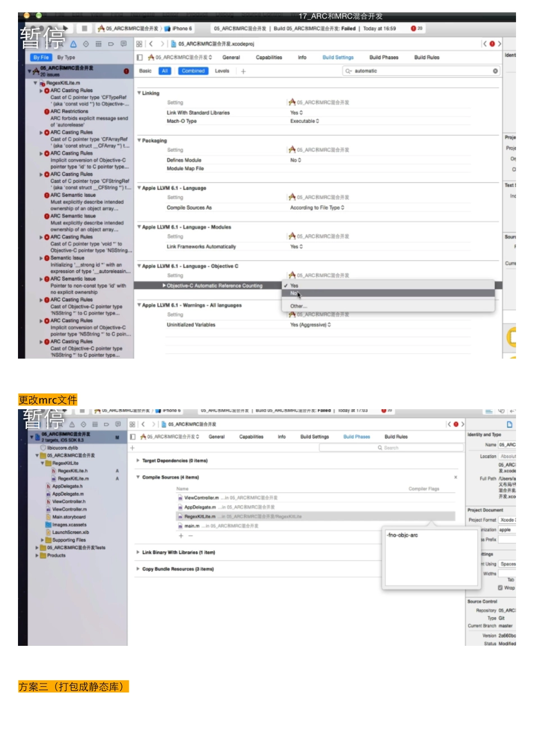Select RegexKitLite.m in the Compile Sources list
Image resolution: width=534 pixels, height=756 pixels.
click(200, 517)
